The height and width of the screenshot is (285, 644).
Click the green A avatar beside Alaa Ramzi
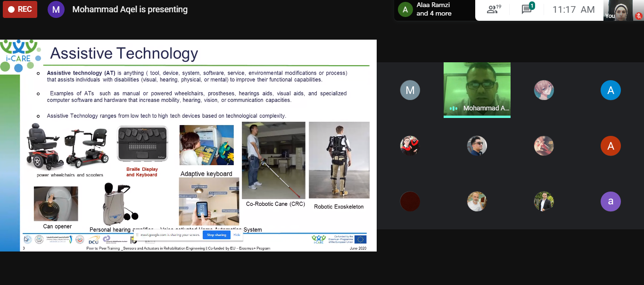[x=405, y=9]
